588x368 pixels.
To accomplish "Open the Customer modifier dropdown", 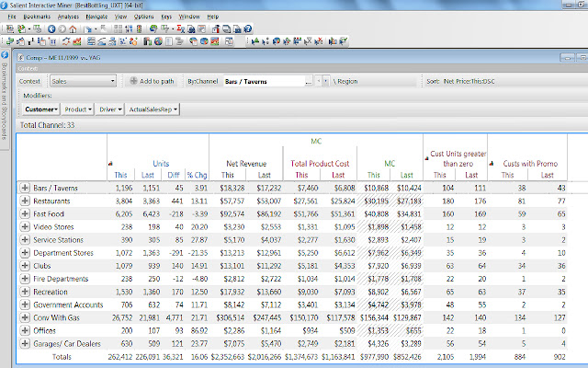I will coord(41,109).
